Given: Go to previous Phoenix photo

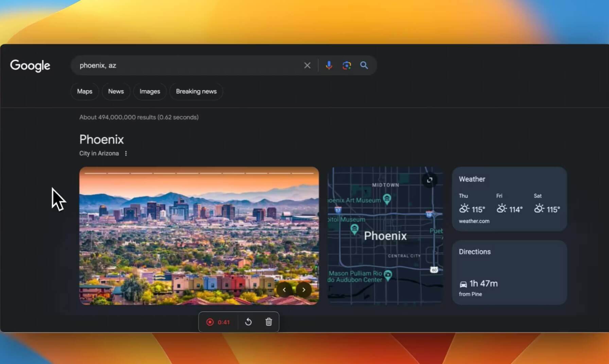Looking at the screenshot, I should click(284, 290).
